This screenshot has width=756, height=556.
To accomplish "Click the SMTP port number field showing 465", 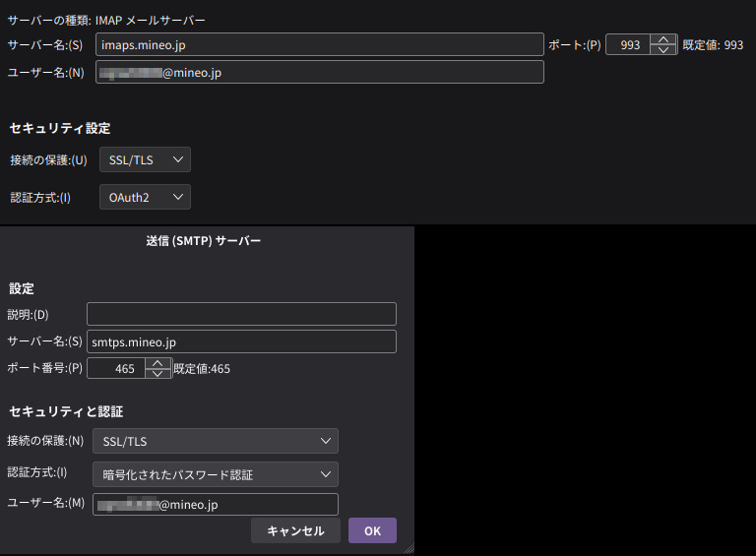I will 116,369.
